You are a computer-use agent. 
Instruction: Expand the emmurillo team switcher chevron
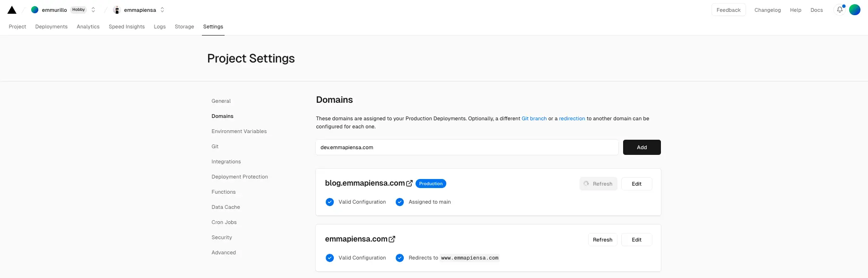[x=93, y=10]
